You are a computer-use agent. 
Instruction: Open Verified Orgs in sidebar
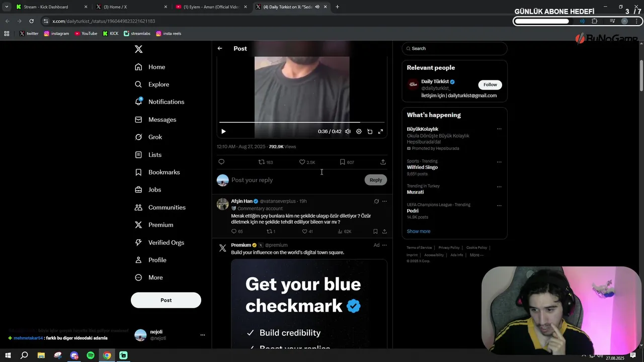160,242
